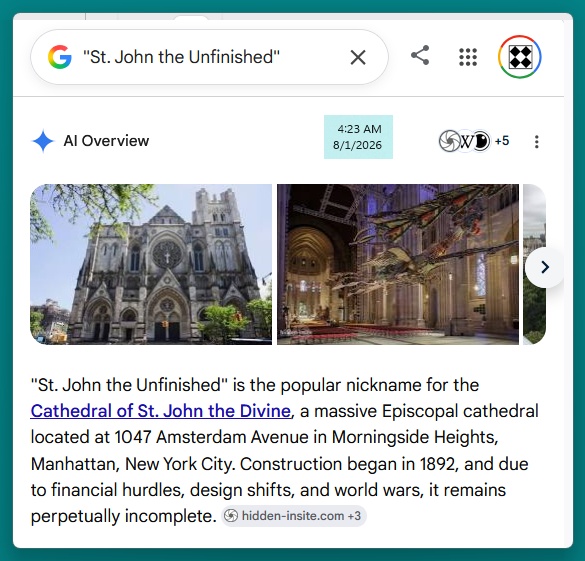Viewport: 585px width, 561px height.
Task: Advance image carousel with right chevron
Action: [545, 267]
